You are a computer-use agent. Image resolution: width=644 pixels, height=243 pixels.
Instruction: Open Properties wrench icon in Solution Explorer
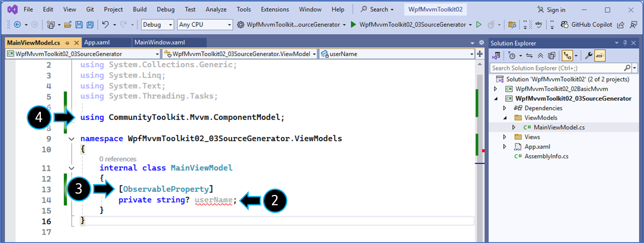click(x=589, y=55)
